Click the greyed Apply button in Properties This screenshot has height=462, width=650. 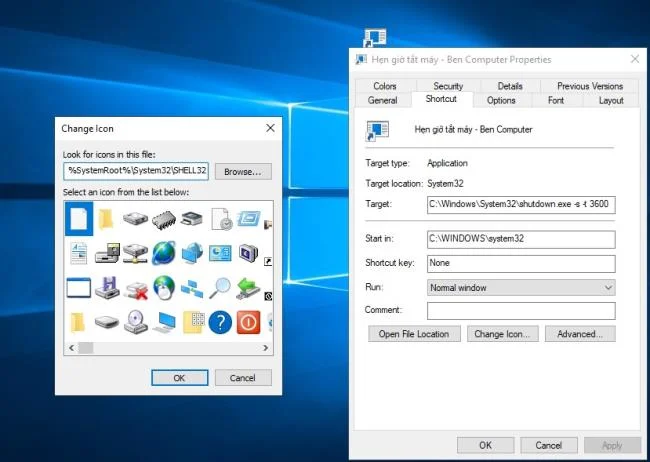(612, 445)
